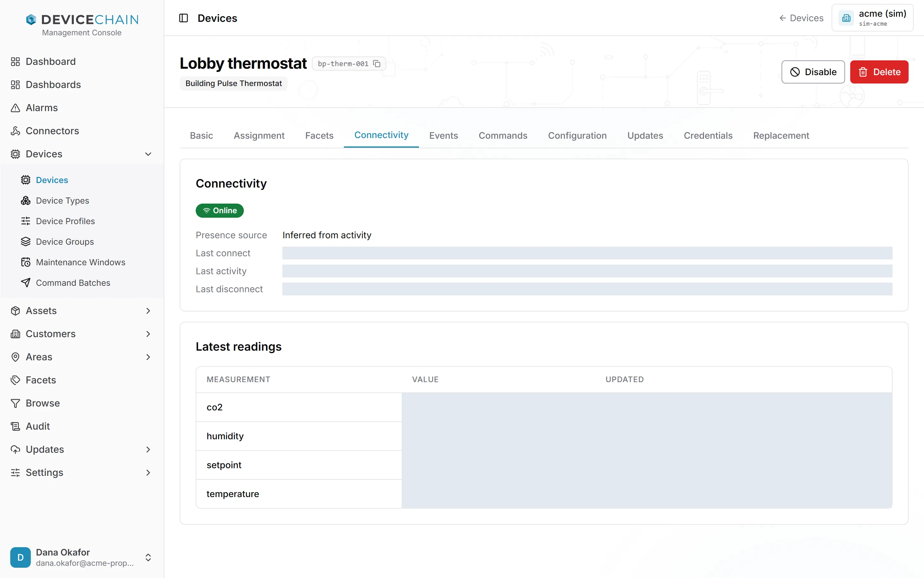Click the Alarms triangle icon
Image resolution: width=924 pixels, height=578 pixels.
[15, 108]
